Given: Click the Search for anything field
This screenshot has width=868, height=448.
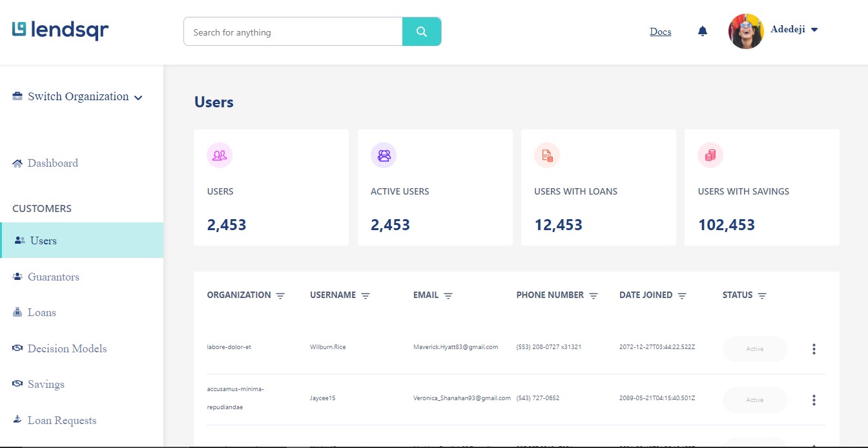Looking at the screenshot, I should [x=293, y=32].
